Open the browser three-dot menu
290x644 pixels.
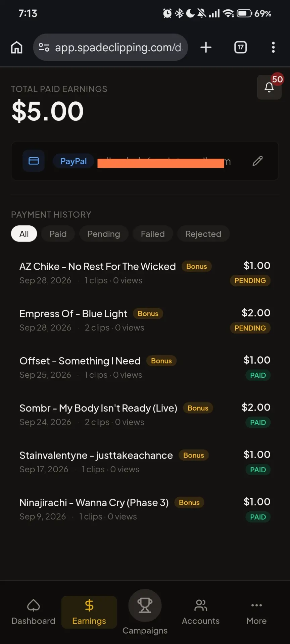point(273,47)
